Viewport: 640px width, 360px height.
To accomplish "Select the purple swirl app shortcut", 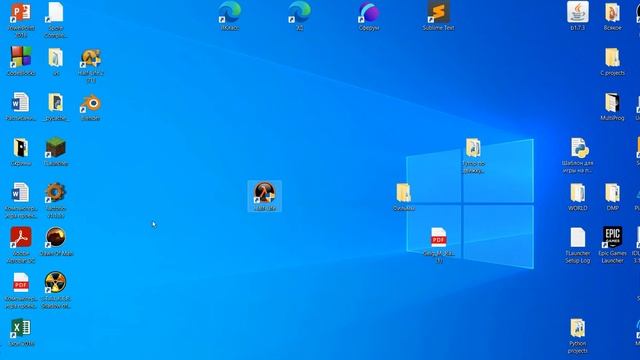I will (369, 16).
